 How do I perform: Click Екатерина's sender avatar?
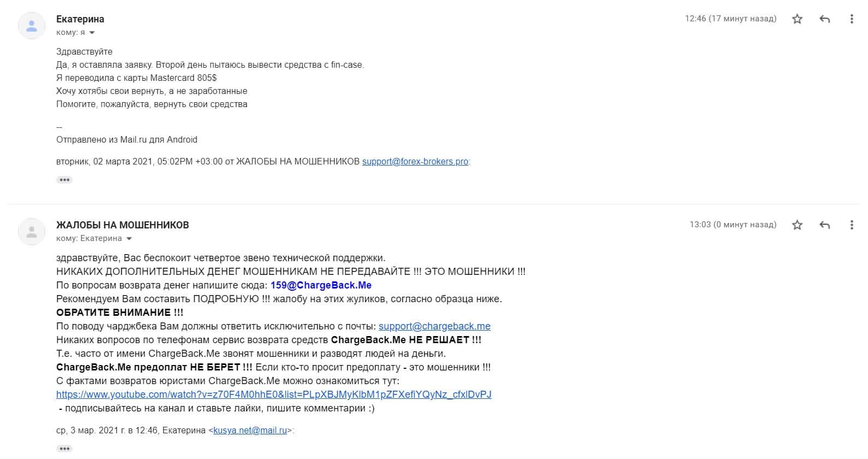point(32,26)
